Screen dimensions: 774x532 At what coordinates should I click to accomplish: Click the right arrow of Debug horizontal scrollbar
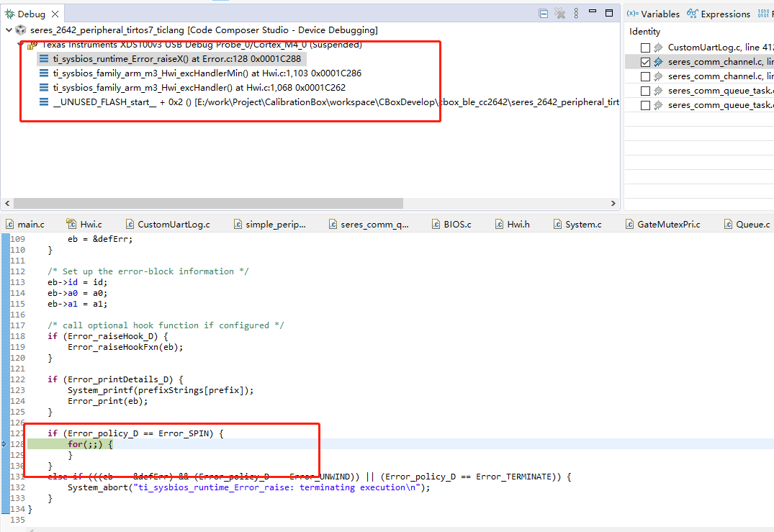point(613,203)
